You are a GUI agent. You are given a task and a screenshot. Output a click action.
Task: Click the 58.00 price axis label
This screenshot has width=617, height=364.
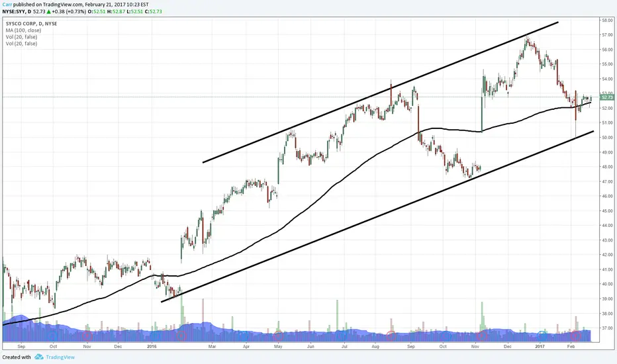(x=607, y=20)
